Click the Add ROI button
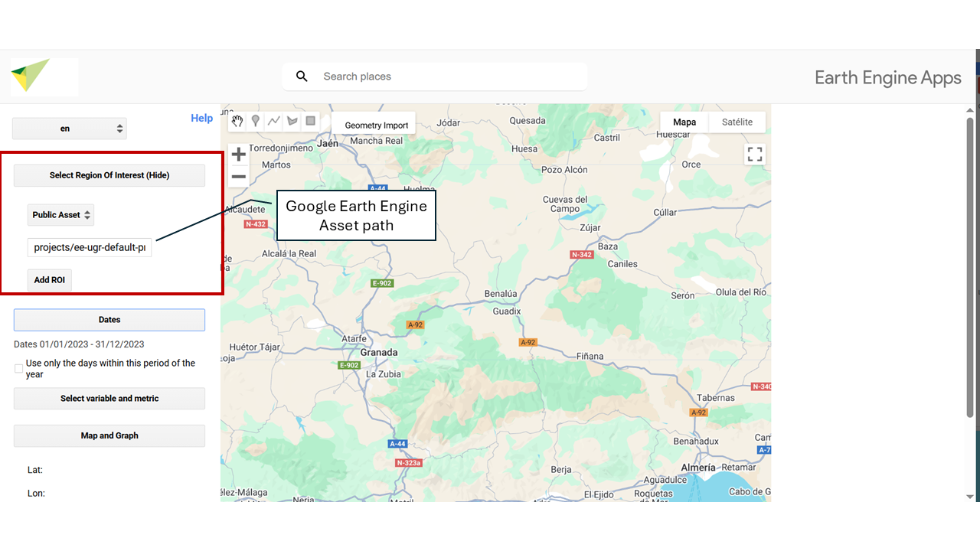The height and width of the screenshot is (551, 980). point(50,280)
